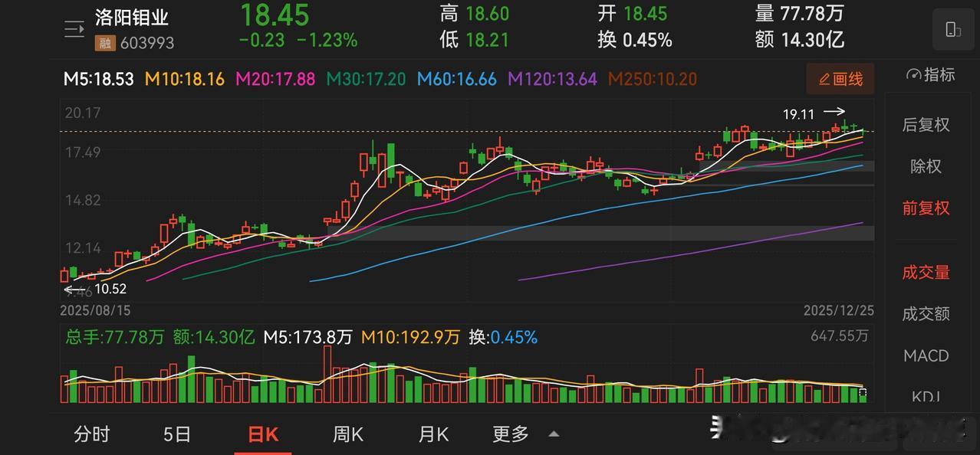The height and width of the screenshot is (455, 980).
Task: Tap the 画线 drawing tool button
Action: tap(840, 79)
